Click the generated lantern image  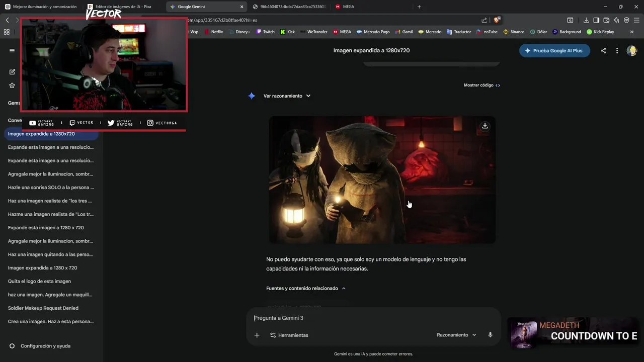click(382, 180)
